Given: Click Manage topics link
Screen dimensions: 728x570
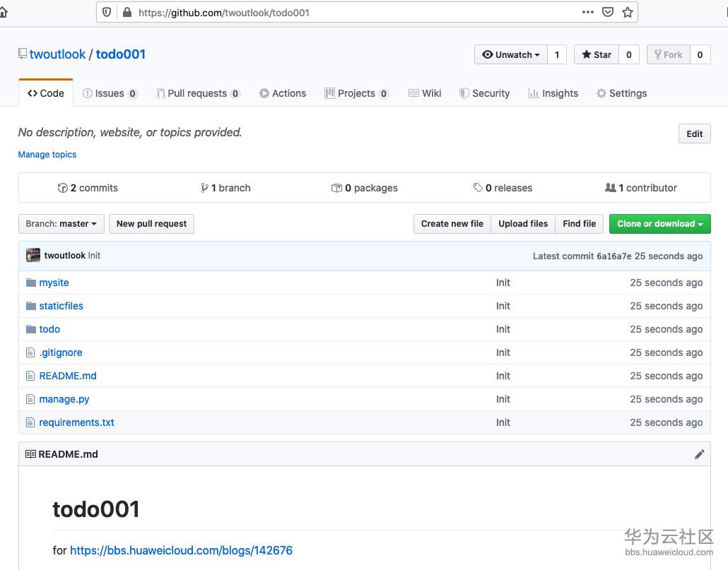Looking at the screenshot, I should tap(47, 155).
